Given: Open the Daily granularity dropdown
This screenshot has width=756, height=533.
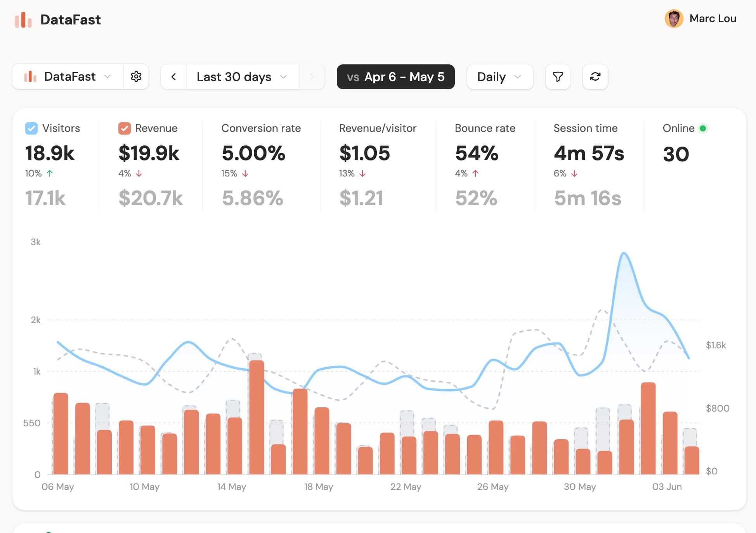Looking at the screenshot, I should (500, 77).
